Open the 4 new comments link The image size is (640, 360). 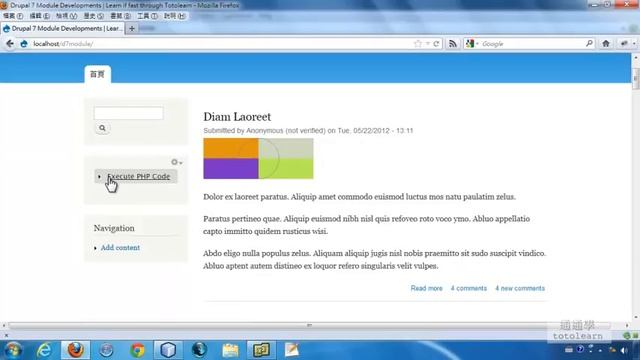coord(520,288)
